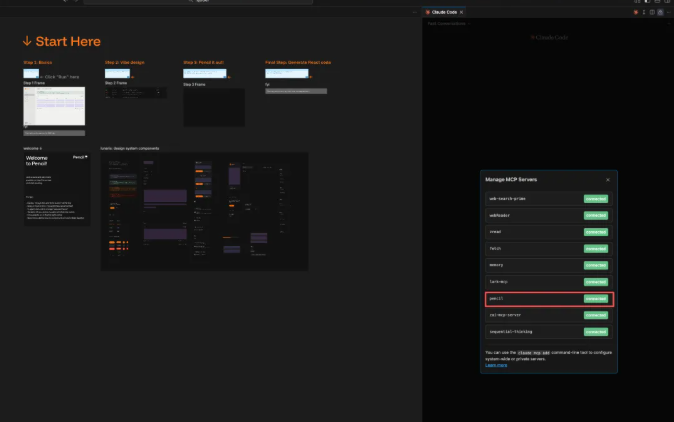Select the memory server row
Image resolution: width=674 pixels, height=422 pixels.
pos(530,265)
